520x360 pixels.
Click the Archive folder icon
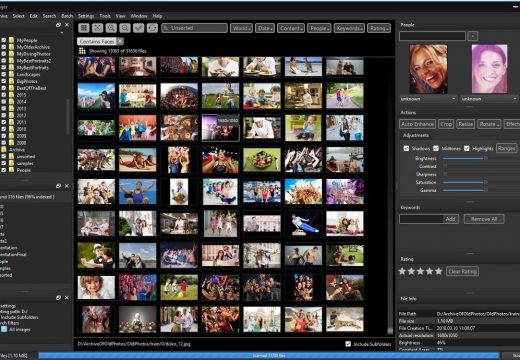[x=4, y=150]
